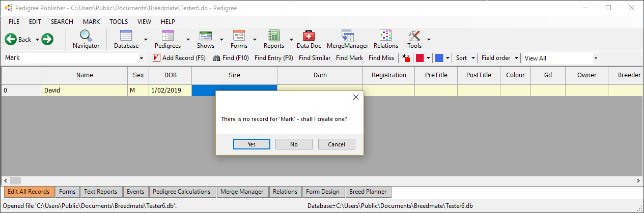Click the Shows toolbar icon
The width and height of the screenshot is (644, 213).
[206, 39]
